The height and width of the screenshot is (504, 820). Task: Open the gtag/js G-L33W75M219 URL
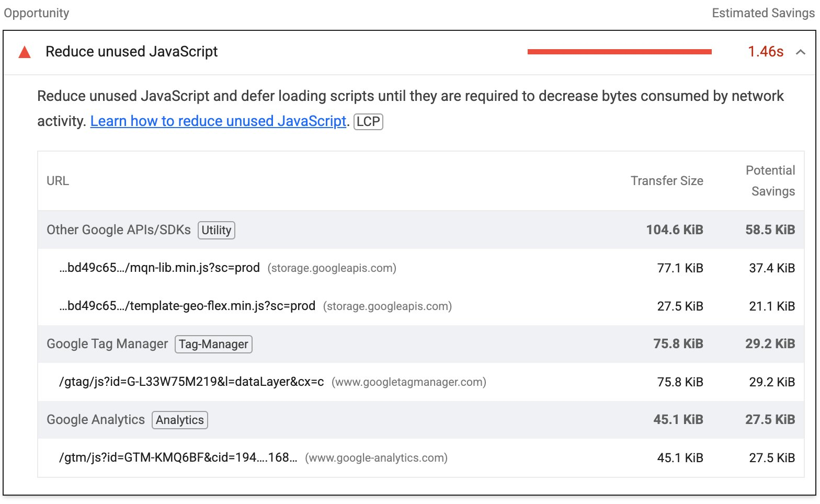(191, 382)
